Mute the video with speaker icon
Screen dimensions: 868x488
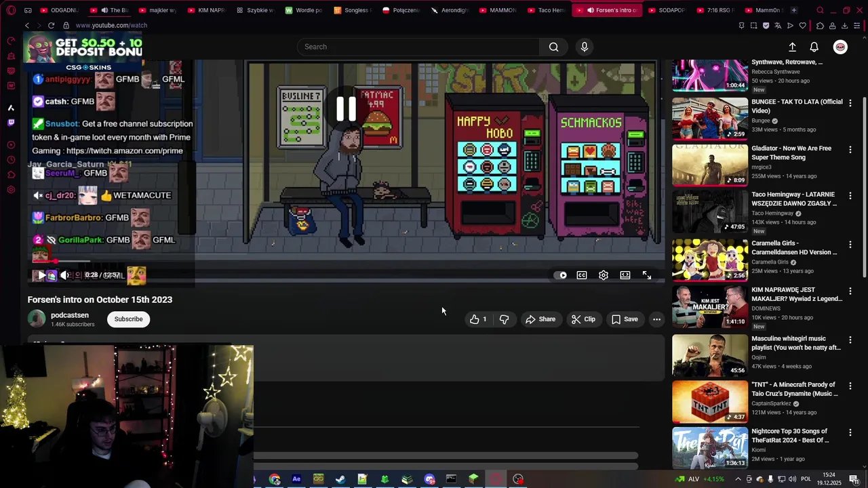click(64, 275)
